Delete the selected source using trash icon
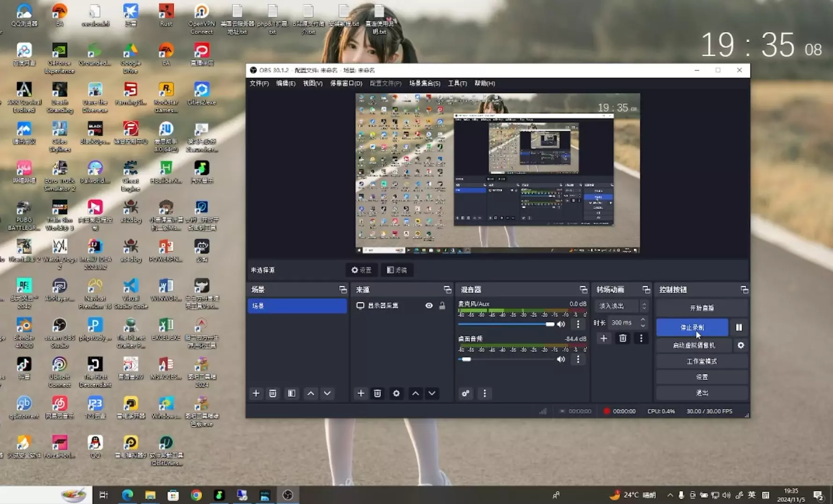The image size is (833, 504). point(377,393)
